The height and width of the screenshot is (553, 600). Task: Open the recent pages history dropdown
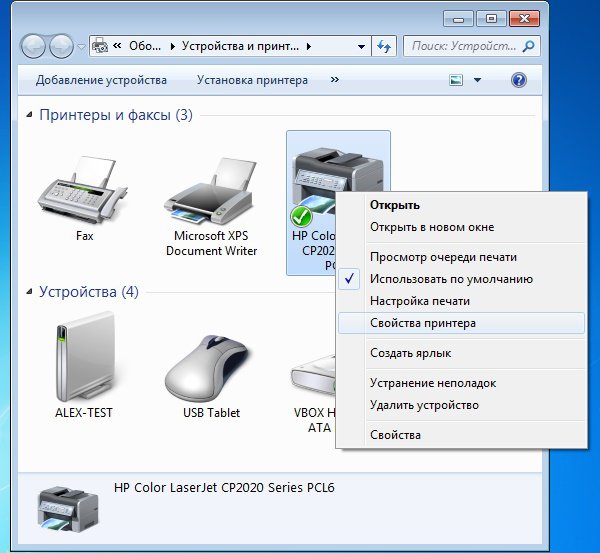coord(81,47)
